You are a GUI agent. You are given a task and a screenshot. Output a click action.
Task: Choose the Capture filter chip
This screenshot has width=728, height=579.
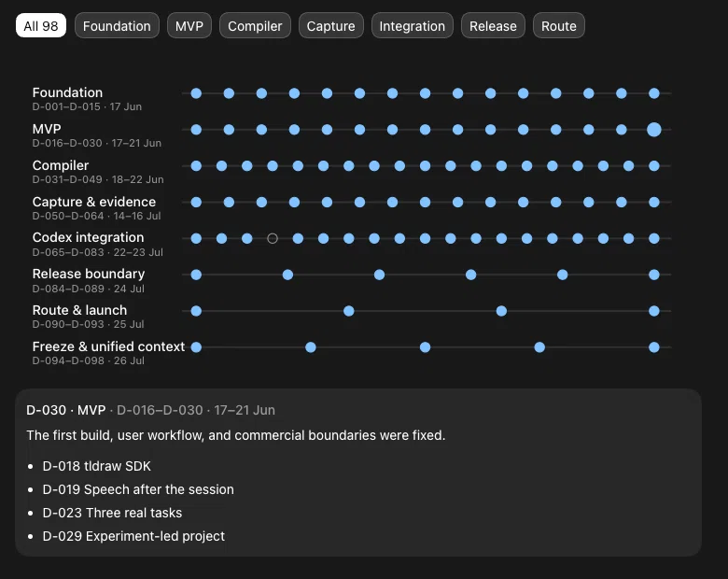[331, 26]
